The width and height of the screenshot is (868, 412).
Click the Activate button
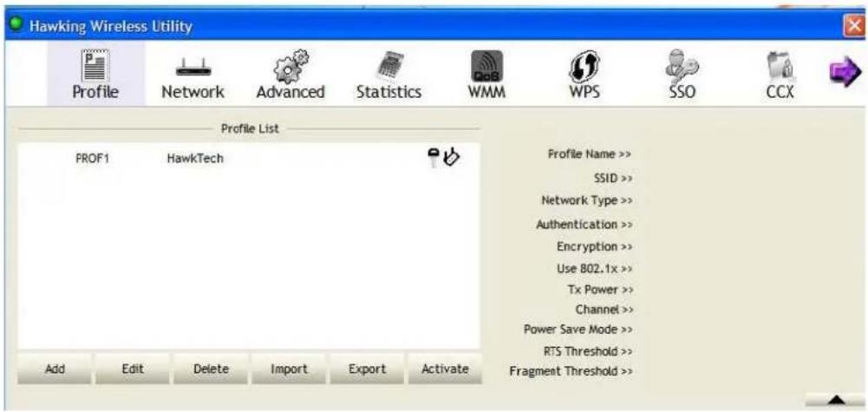point(445,369)
